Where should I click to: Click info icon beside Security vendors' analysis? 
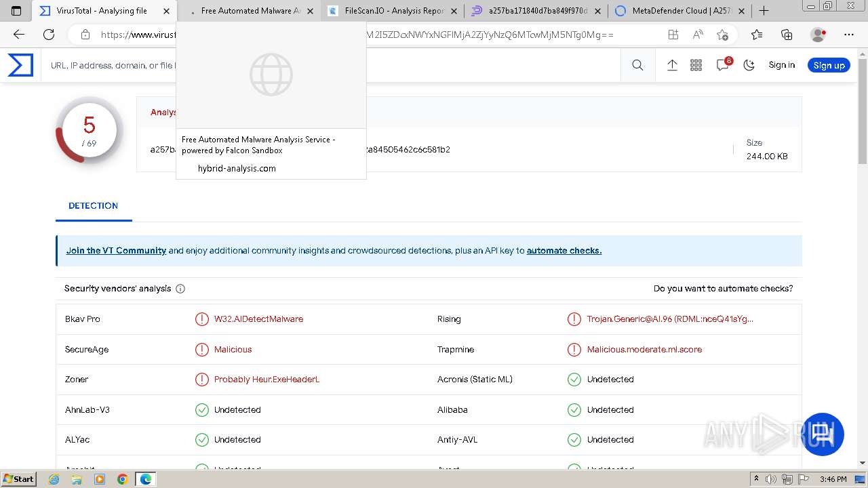[180, 289]
